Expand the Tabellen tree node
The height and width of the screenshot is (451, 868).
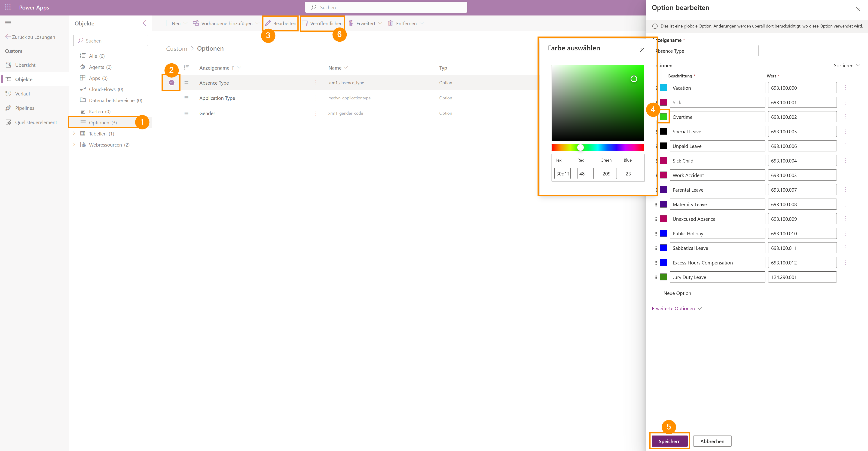coord(74,133)
